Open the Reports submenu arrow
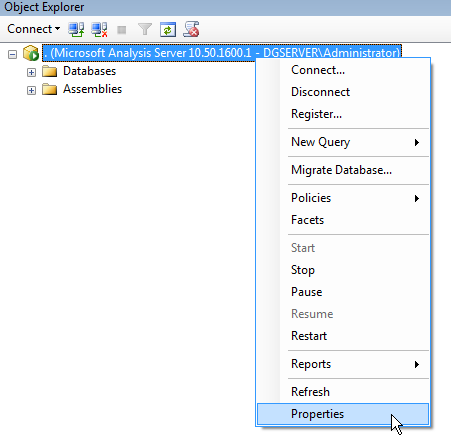Screen dimensions: 451x446 tap(417, 364)
